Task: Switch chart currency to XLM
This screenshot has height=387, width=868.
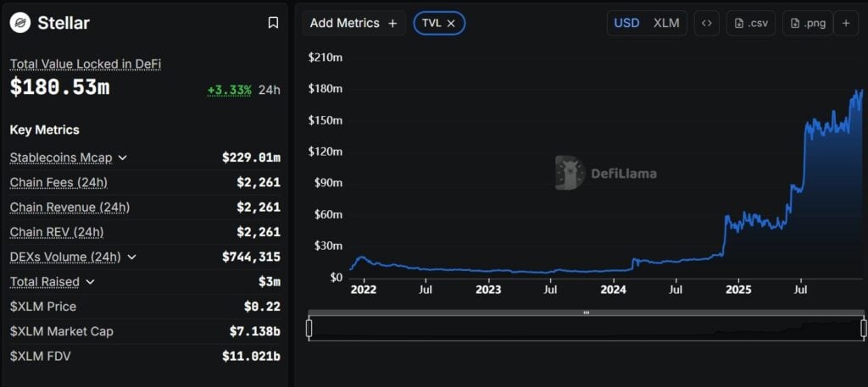Action: [666, 23]
